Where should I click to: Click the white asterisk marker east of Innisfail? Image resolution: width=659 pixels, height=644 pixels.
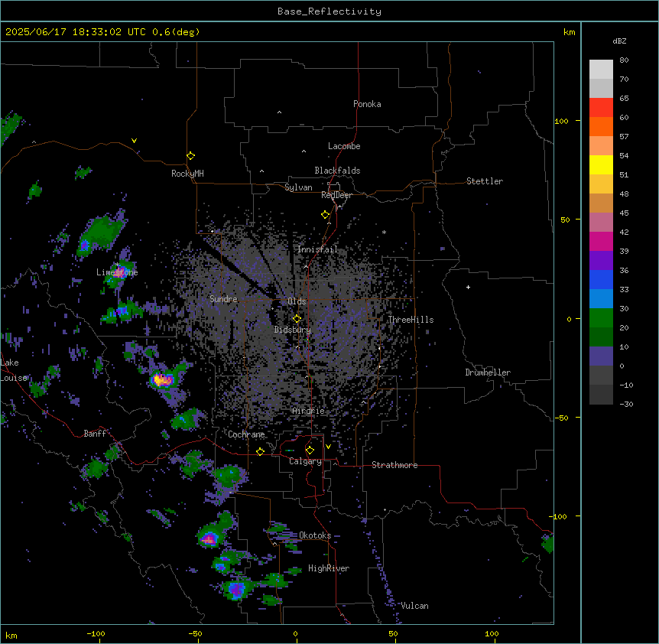(x=384, y=232)
